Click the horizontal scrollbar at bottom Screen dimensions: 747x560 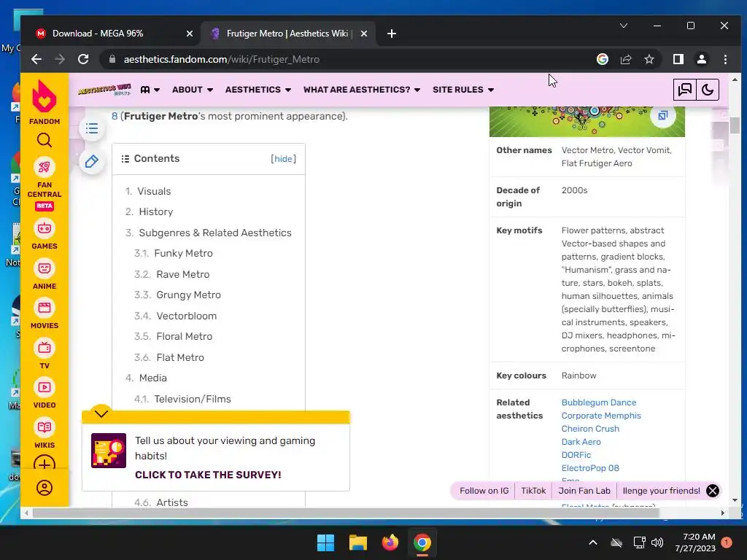345,513
